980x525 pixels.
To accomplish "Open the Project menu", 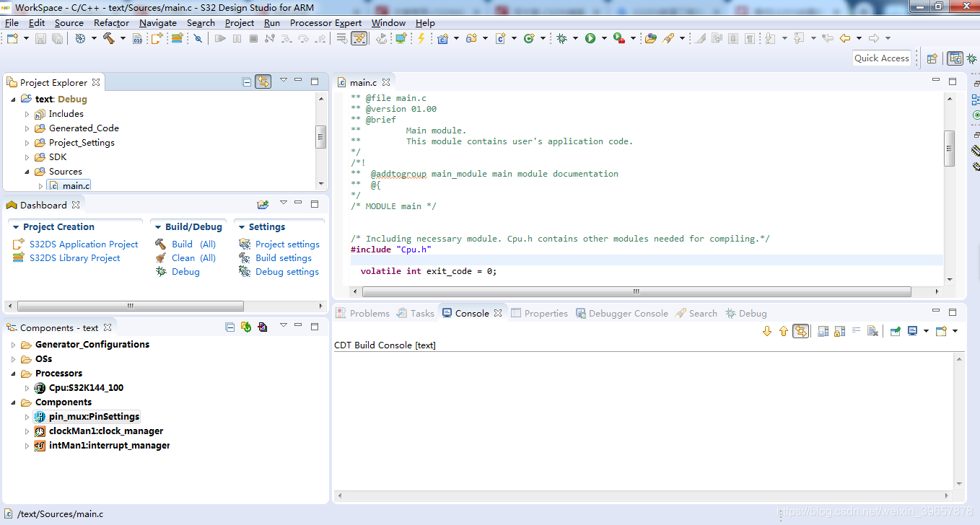I will (240, 22).
